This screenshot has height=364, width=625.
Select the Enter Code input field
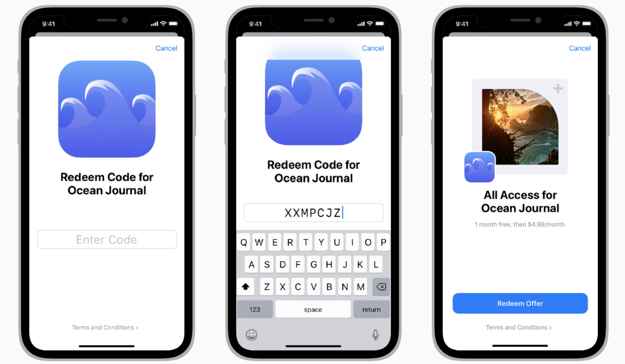[x=107, y=239]
